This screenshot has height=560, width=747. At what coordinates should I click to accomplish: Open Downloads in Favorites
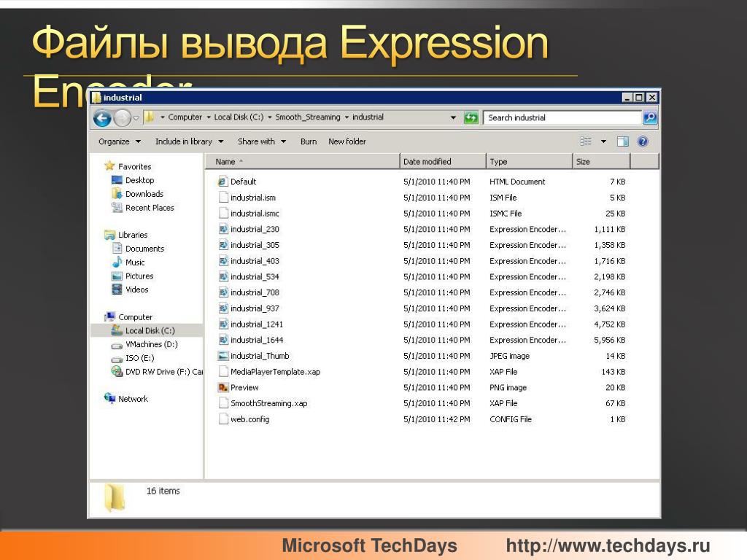[144, 194]
